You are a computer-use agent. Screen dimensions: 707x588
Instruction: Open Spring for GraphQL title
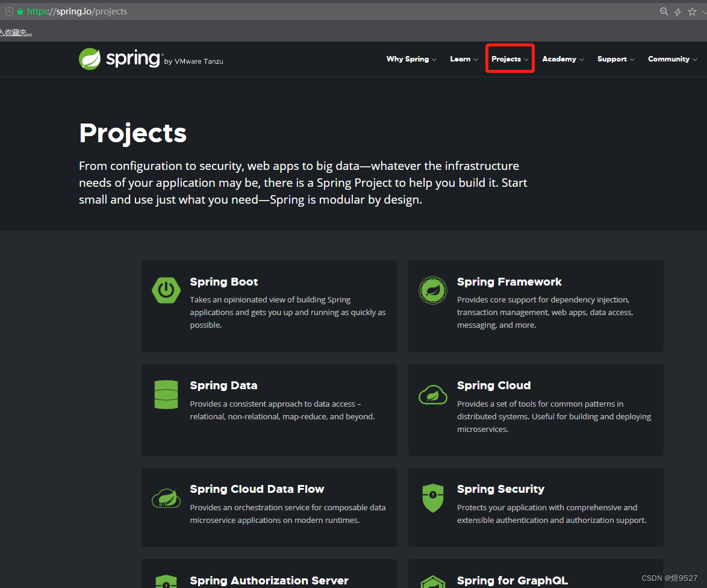512,581
